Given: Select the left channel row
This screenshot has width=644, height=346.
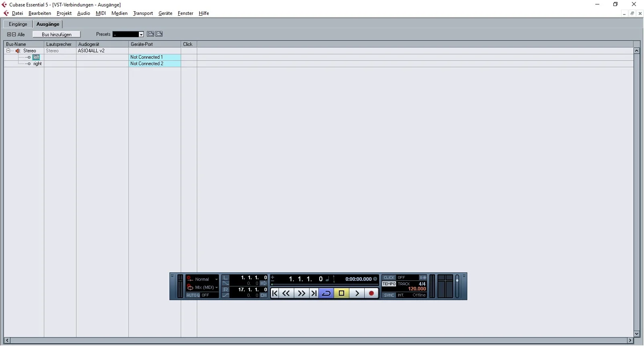Looking at the screenshot, I should click(36, 57).
